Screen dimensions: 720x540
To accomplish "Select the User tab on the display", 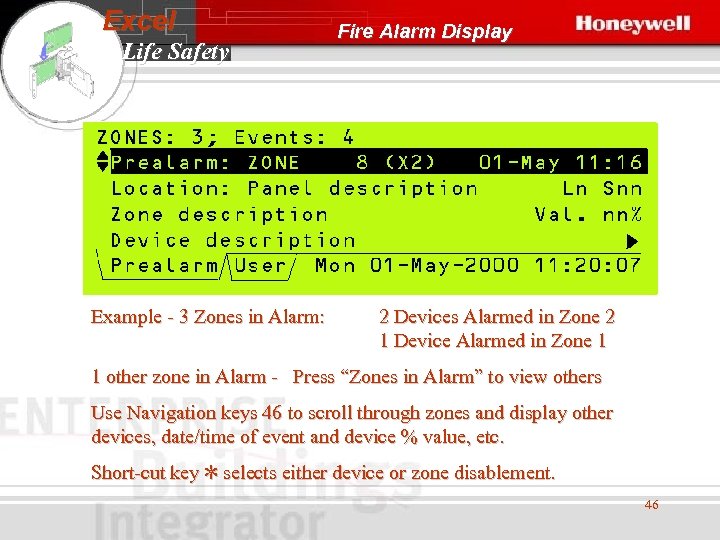I will pyautogui.click(x=260, y=266).
